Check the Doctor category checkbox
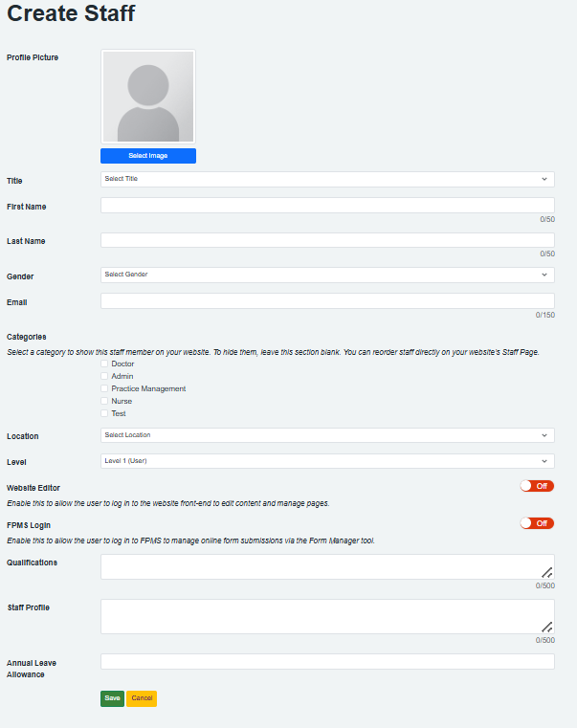Image resolution: width=577 pixels, height=728 pixels. [x=104, y=364]
